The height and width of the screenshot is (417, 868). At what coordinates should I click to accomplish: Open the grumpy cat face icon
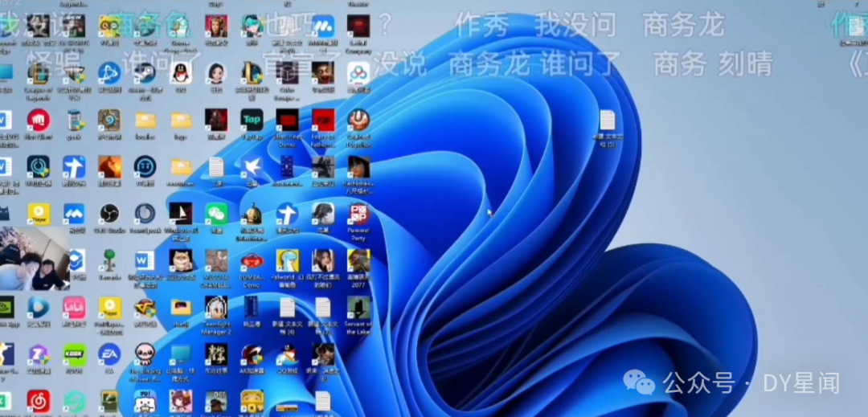(181, 260)
